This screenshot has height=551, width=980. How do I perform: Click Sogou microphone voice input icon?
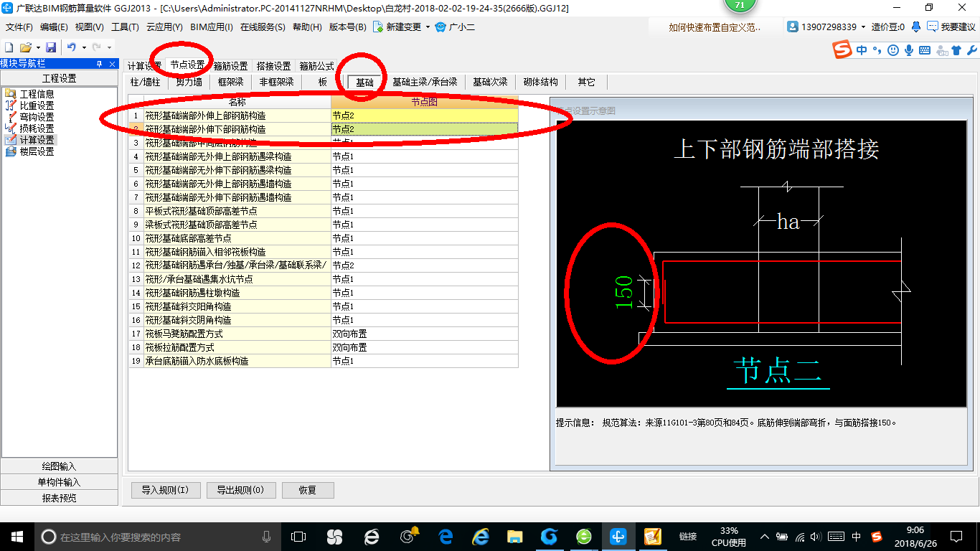click(909, 50)
